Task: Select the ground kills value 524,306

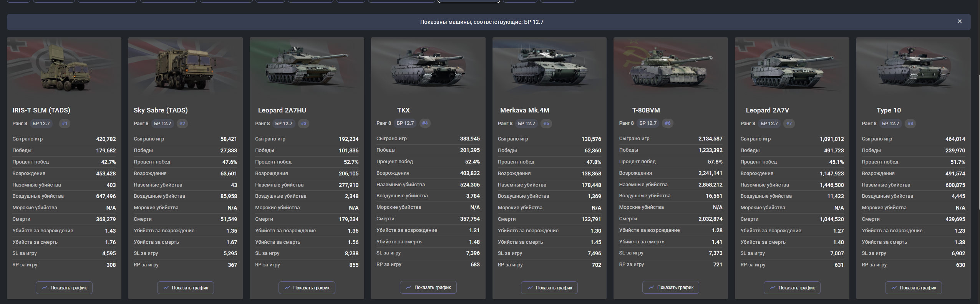Action: [470, 185]
